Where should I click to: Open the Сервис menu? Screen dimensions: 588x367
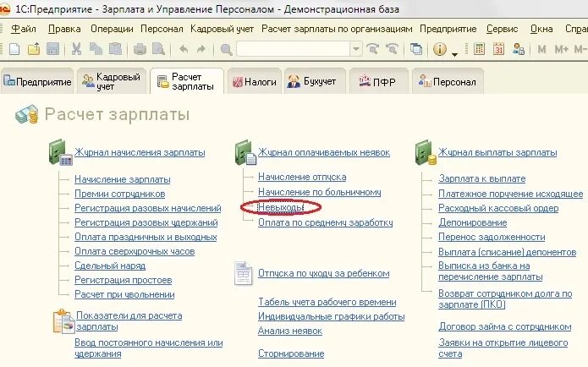(x=502, y=29)
